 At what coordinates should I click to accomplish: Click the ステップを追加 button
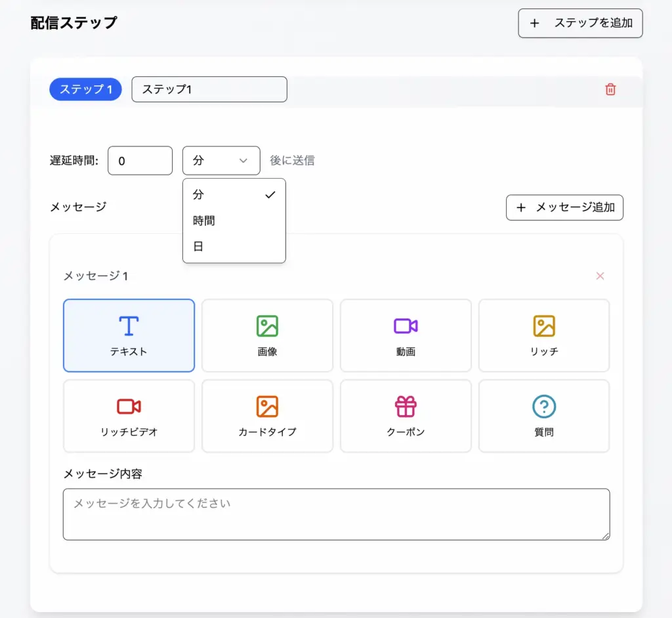[x=580, y=23]
